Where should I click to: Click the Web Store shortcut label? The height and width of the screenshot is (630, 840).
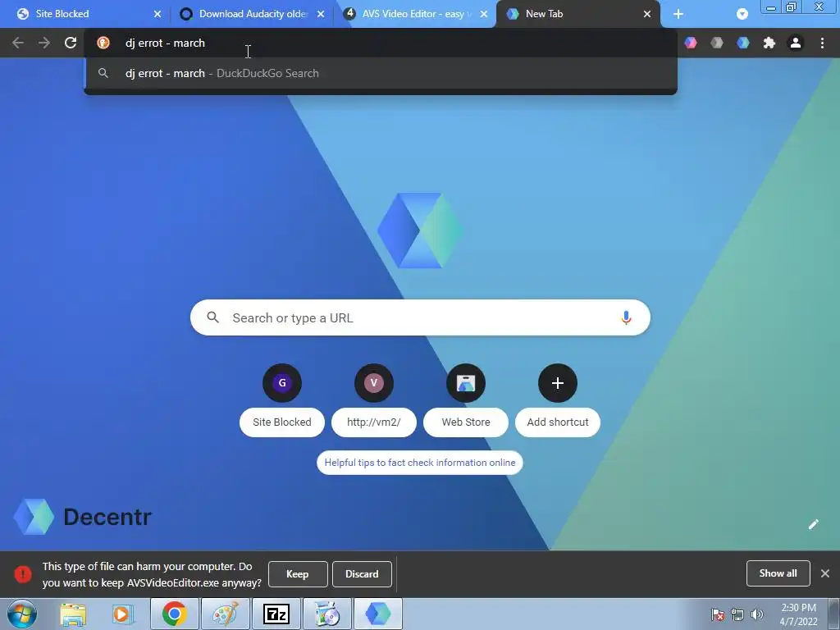tap(466, 422)
